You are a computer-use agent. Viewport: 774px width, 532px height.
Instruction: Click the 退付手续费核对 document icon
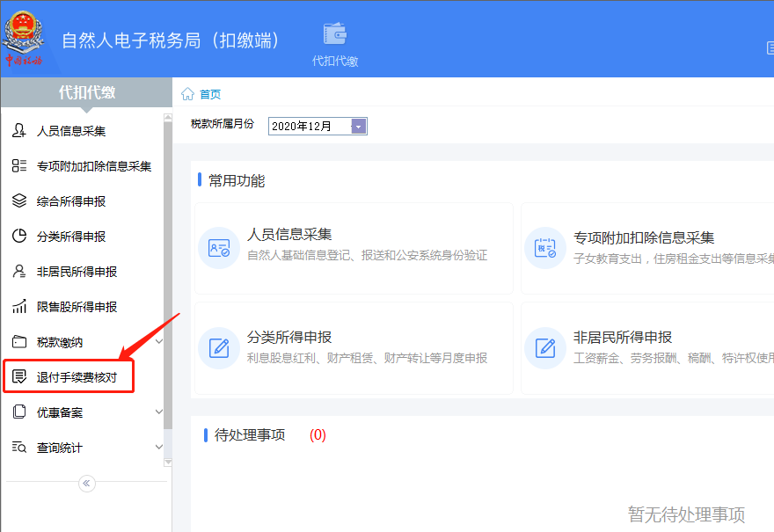18,376
